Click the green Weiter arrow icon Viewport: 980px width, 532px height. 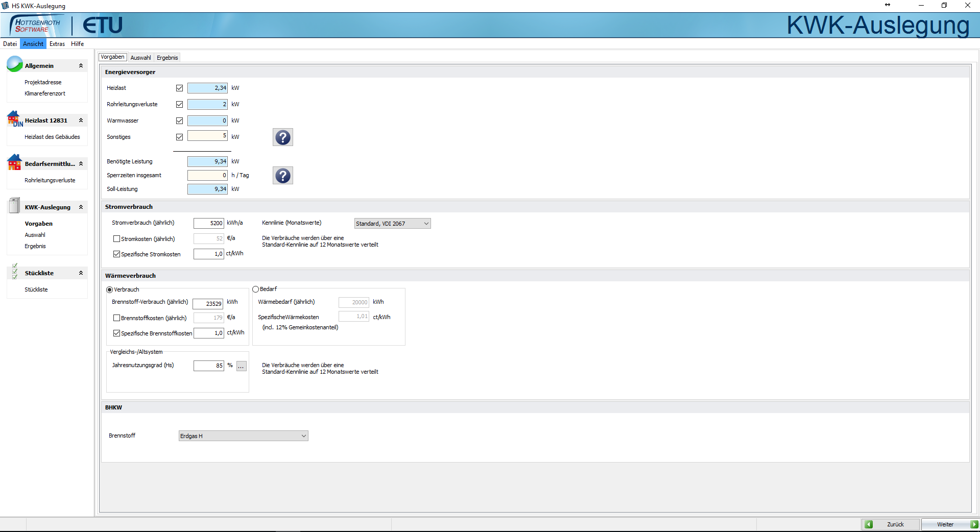point(974,524)
